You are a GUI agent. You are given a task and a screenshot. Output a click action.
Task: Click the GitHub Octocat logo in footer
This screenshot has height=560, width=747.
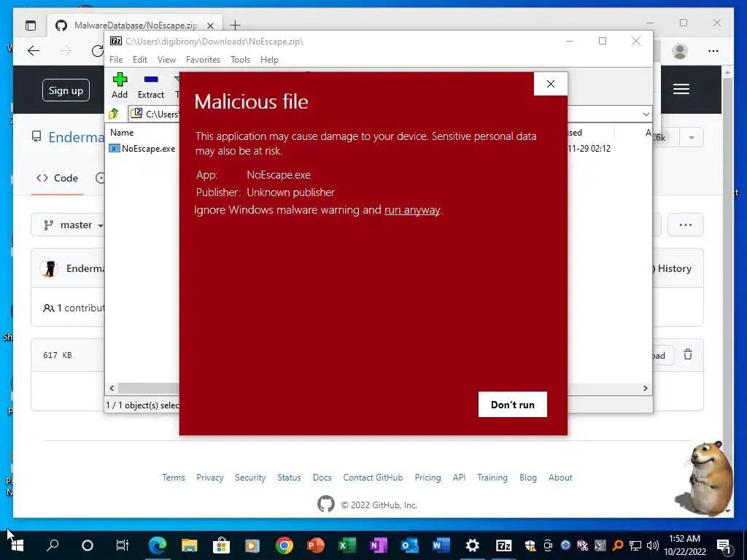pyautogui.click(x=326, y=504)
